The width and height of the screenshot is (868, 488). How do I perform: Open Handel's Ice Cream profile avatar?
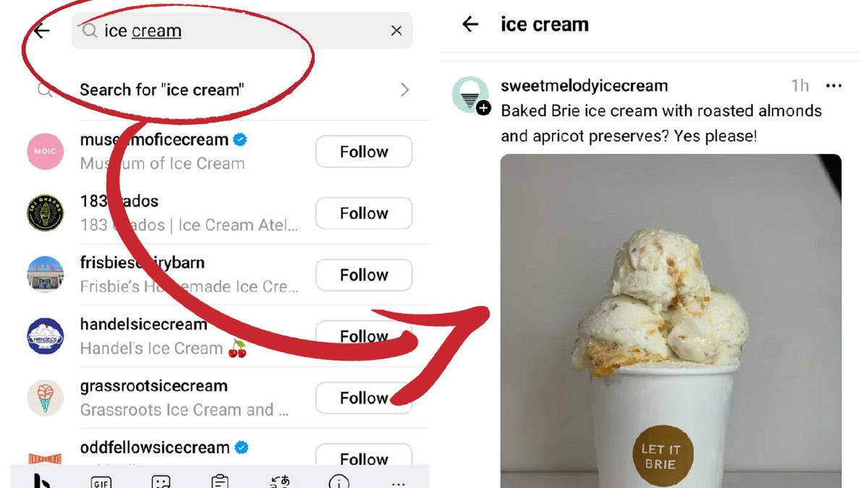(x=46, y=336)
